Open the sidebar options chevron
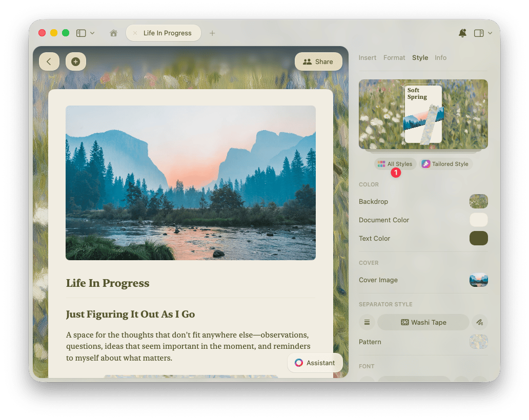 click(92, 33)
